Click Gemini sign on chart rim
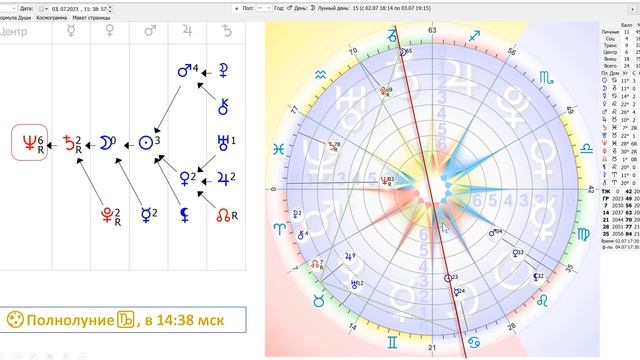 (x=392, y=342)
